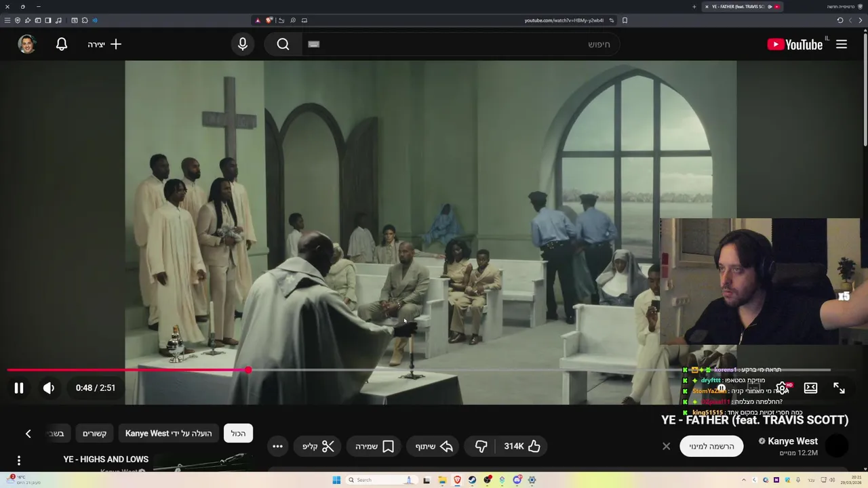
Task: Select the הכול filter chip
Action: click(x=238, y=433)
